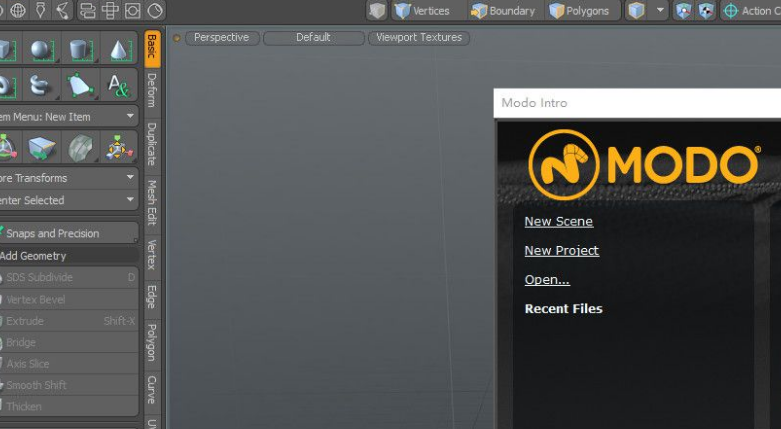Image resolution: width=781 pixels, height=429 pixels.
Task: Switch to Vertices selection mode
Action: [422, 11]
